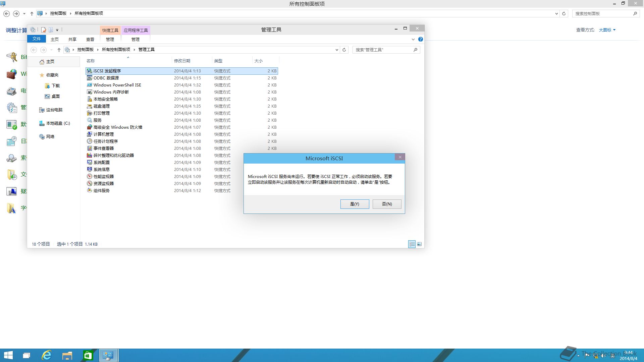This screenshot has height=362, width=644.
Task: Open quick access toolbar customize dropdown
Action: click(x=57, y=30)
